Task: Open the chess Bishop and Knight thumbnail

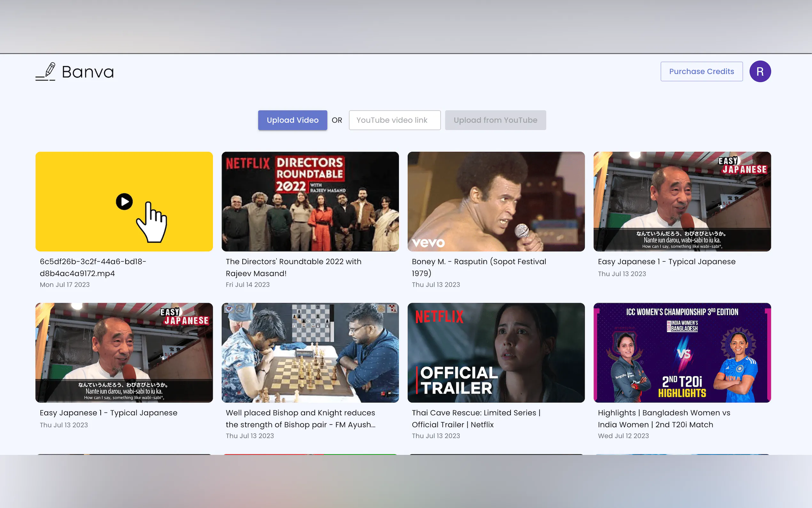Action: coord(310,353)
